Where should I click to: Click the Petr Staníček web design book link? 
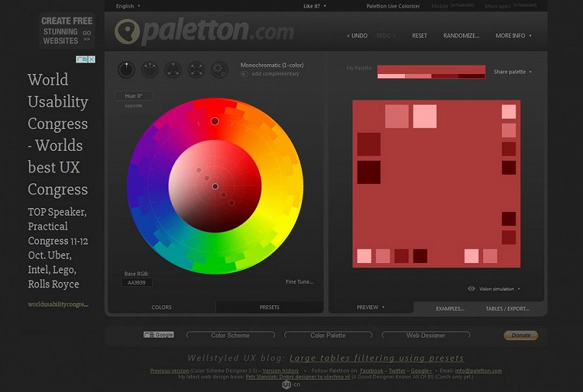click(x=298, y=376)
